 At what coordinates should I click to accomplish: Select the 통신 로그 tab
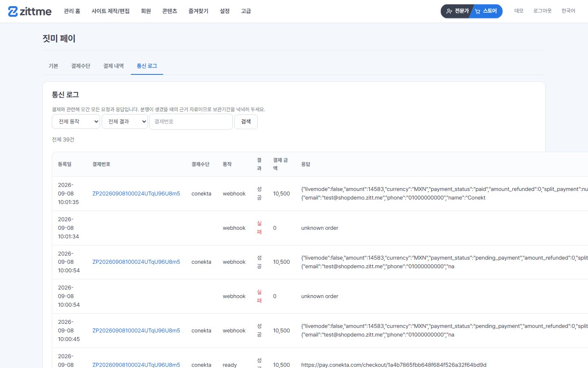click(x=147, y=66)
